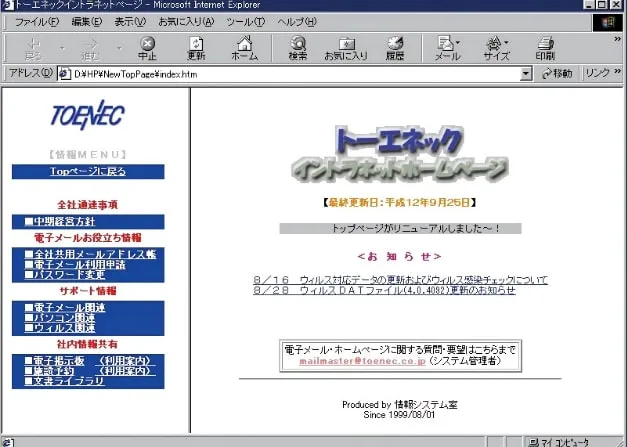The image size is (628, 447).
Task: Click the トーエネック intranet title banner
Action: [400, 154]
